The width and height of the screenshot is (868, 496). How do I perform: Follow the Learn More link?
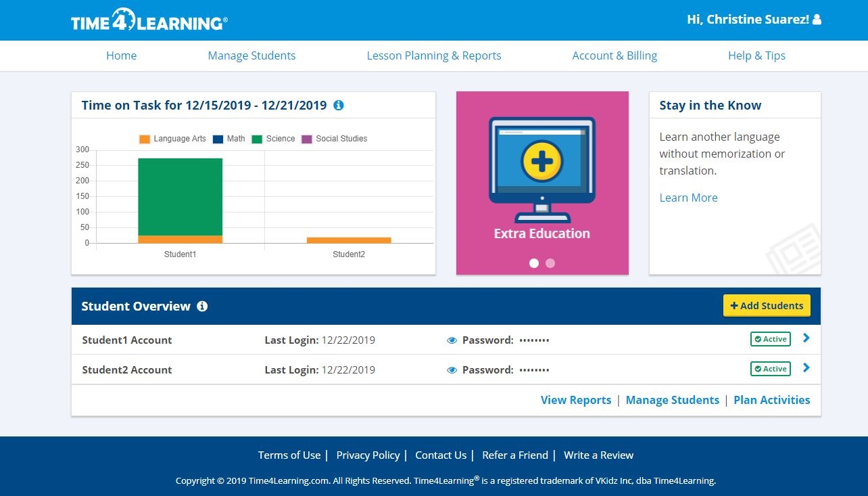click(688, 198)
